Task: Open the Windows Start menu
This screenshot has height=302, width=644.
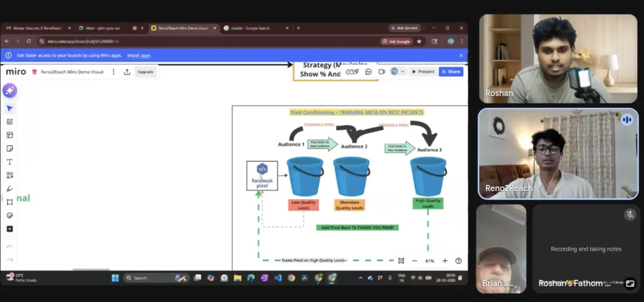Action: pos(115,278)
